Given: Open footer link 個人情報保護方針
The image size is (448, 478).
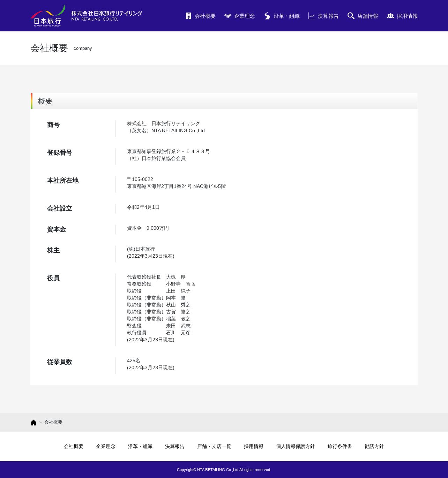Looking at the screenshot, I should pos(296,446).
